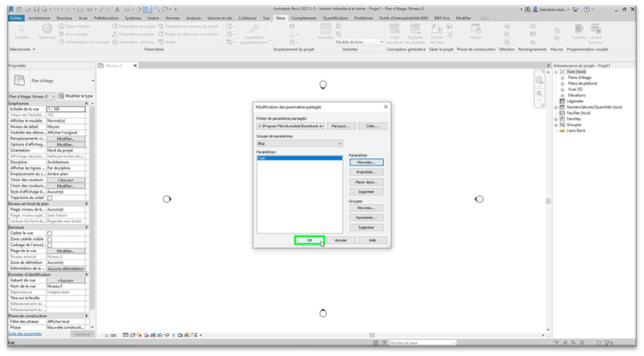The height and width of the screenshot is (356, 644).
Task: Click the help question mark icon
Action: [586, 9]
